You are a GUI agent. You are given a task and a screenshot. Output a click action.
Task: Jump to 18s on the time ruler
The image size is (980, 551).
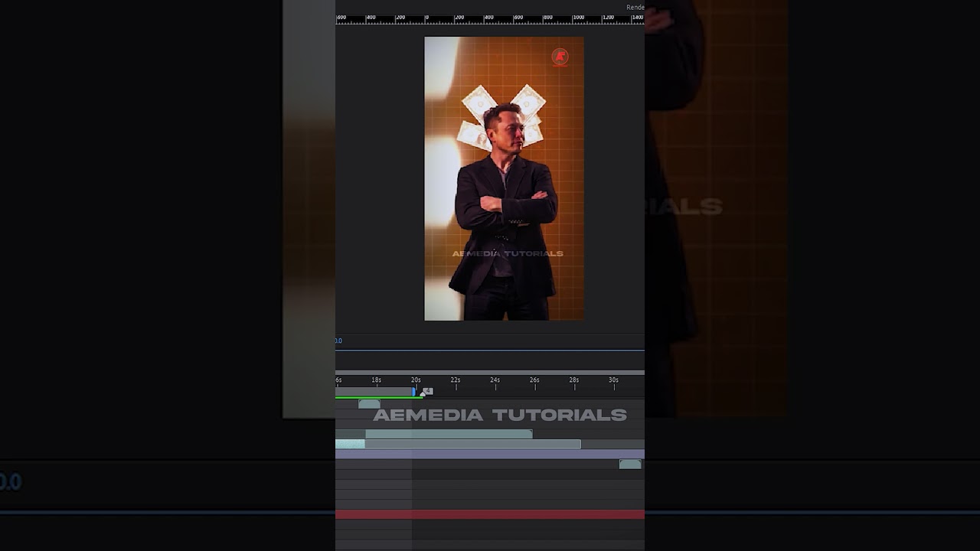click(377, 380)
